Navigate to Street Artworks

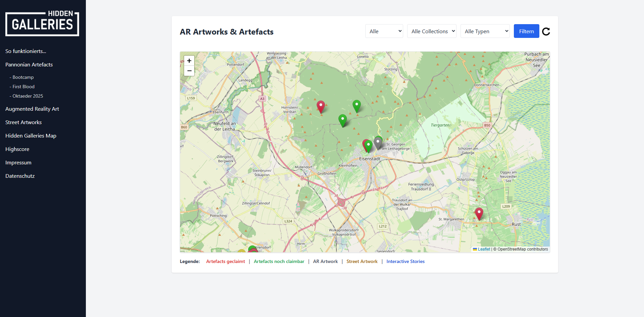23,122
